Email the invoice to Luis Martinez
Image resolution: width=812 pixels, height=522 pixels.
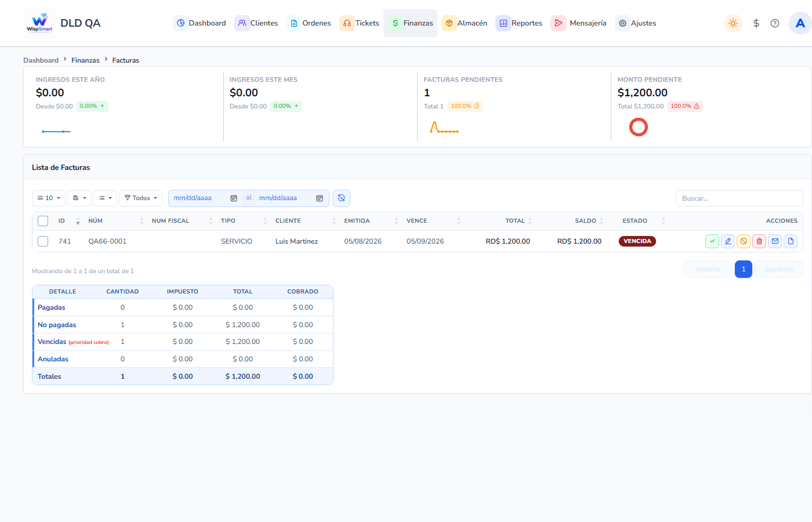pyautogui.click(x=775, y=241)
